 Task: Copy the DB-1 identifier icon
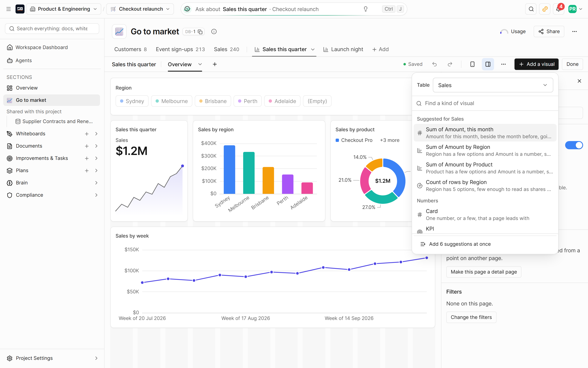coord(200,32)
